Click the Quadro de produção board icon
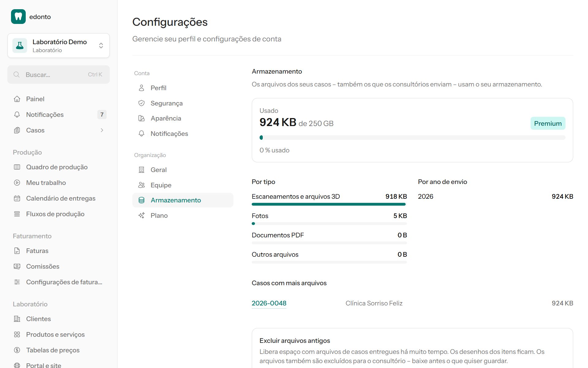 click(17, 167)
